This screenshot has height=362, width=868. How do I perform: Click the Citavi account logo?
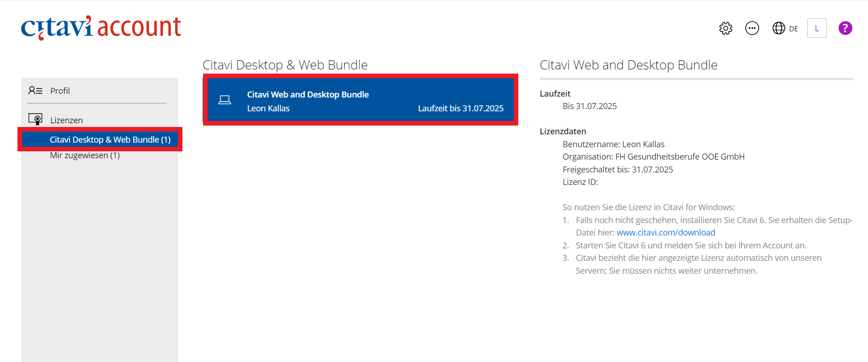click(101, 28)
